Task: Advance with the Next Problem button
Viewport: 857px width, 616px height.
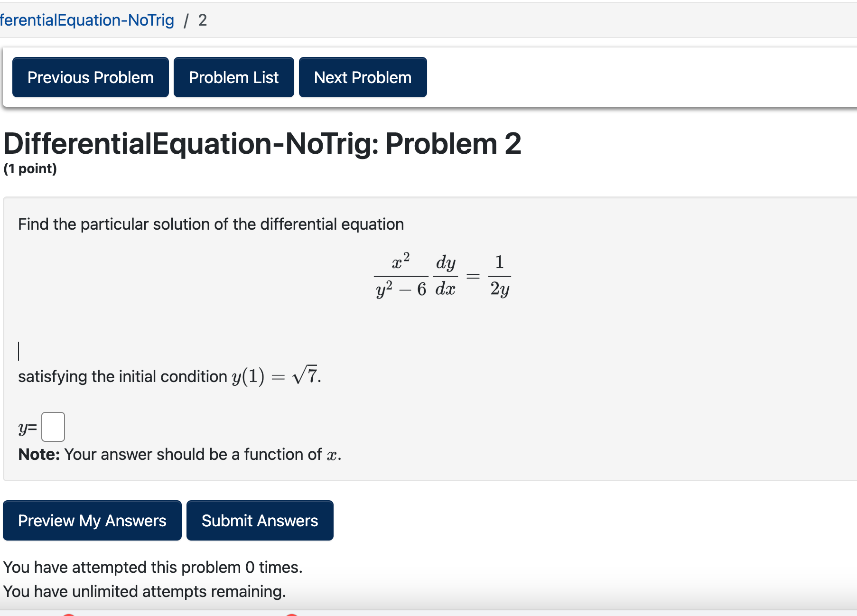Action: coord(362,77)
